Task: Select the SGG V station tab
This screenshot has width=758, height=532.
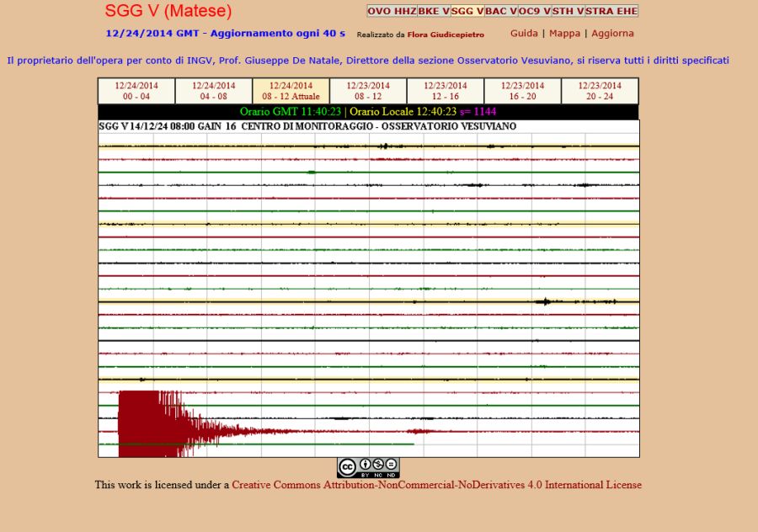Action: 467,11
